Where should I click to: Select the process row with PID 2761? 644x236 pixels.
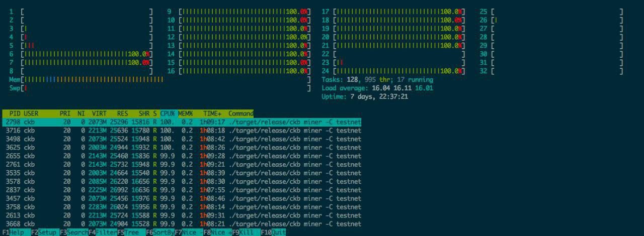point(182,165)
